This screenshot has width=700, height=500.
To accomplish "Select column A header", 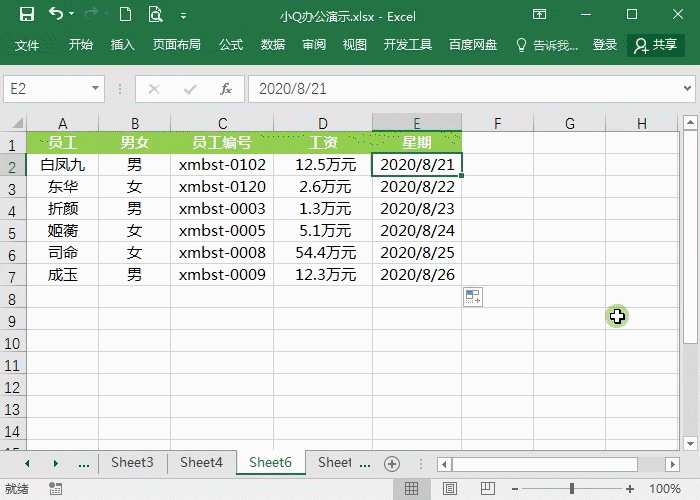I will [x=62, y=123].
